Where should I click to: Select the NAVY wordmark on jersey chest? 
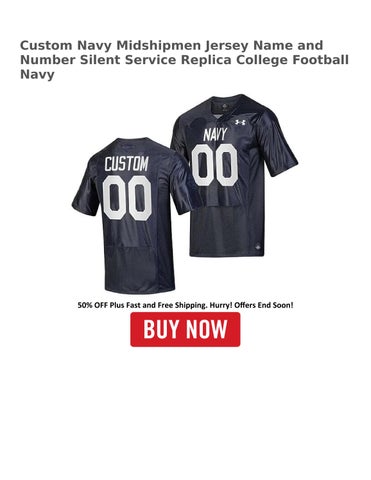point(215,134)
